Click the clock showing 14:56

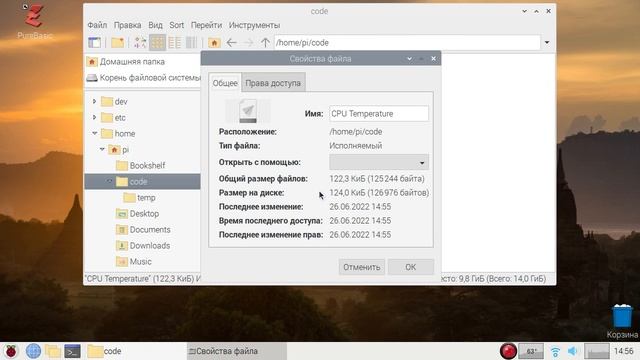624,351
